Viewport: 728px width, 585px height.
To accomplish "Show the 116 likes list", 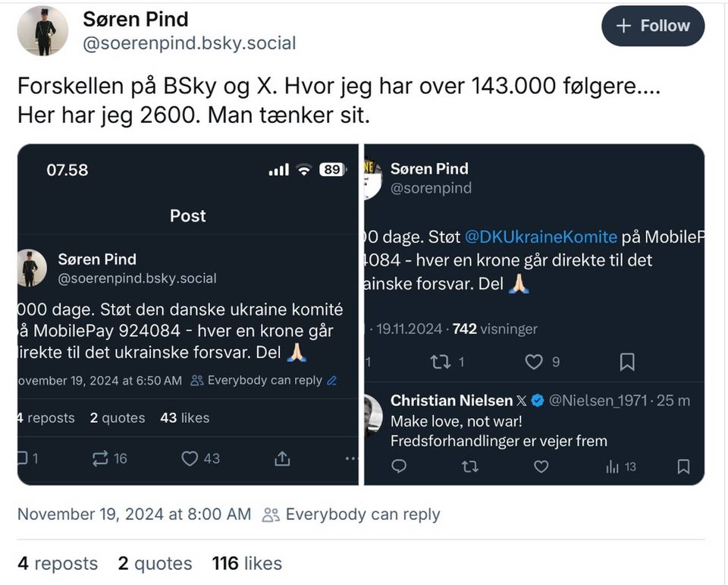I will coord(246,564).
